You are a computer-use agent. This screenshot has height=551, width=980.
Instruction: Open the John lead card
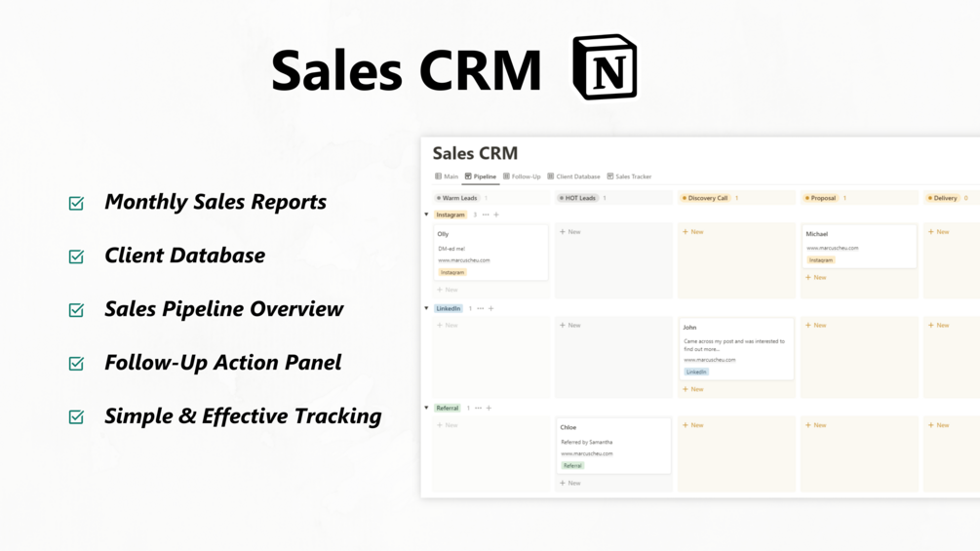coord(736,348)
